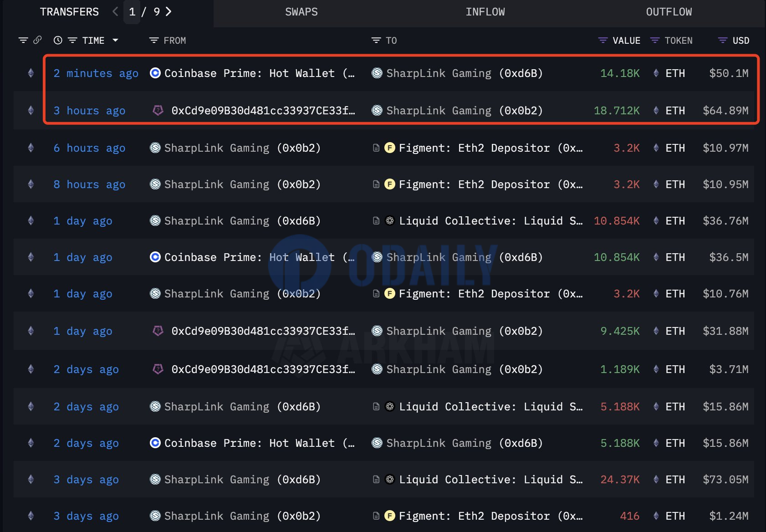The image size is (766, 532).
Task: Click the $64.89M USD value
Action: 725,111
